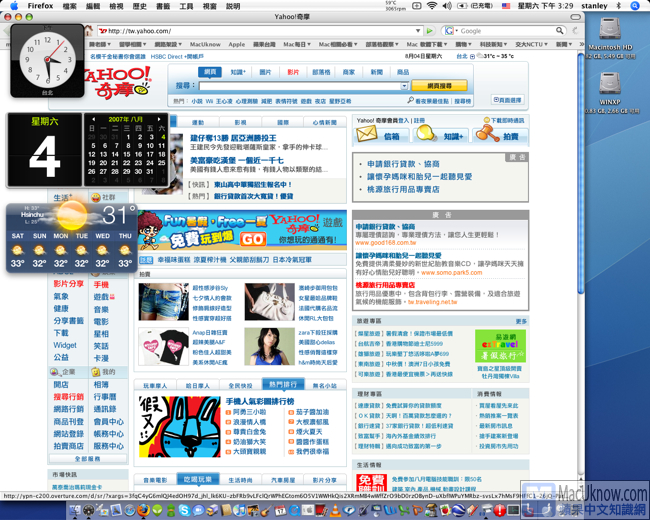
Task: Click the Bluetooth icon in the menu bar
Action: coord(618,6)
